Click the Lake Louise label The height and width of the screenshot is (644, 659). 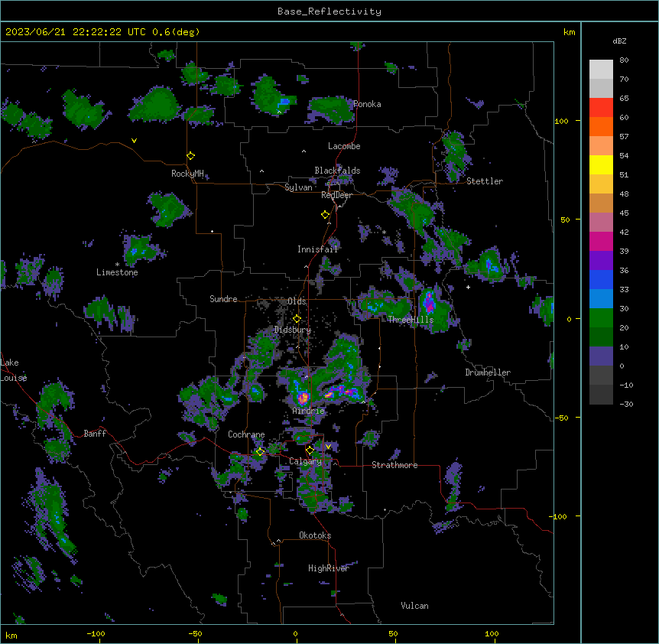14,370
